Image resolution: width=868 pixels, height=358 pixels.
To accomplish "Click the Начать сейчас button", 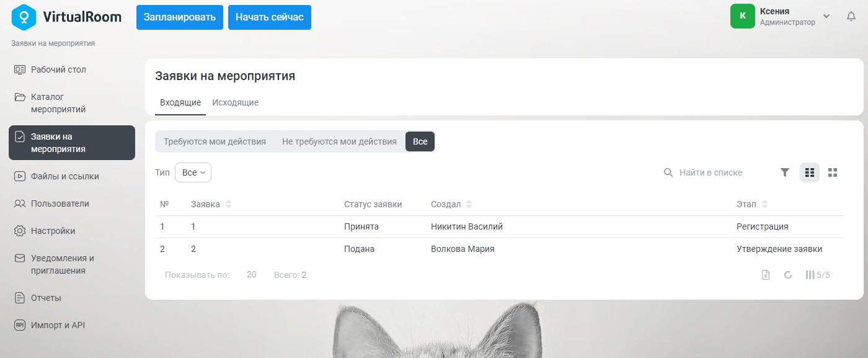I will tap(270, 17).
